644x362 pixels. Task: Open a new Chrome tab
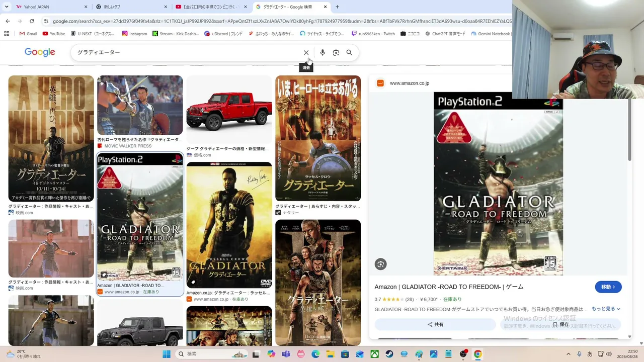coord(337,7)
